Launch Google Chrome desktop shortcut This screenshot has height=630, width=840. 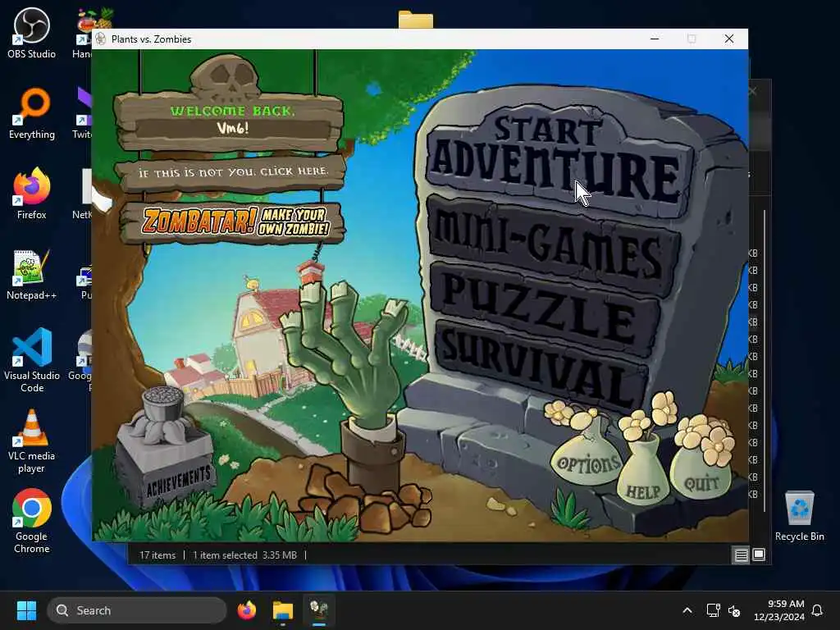32,521
